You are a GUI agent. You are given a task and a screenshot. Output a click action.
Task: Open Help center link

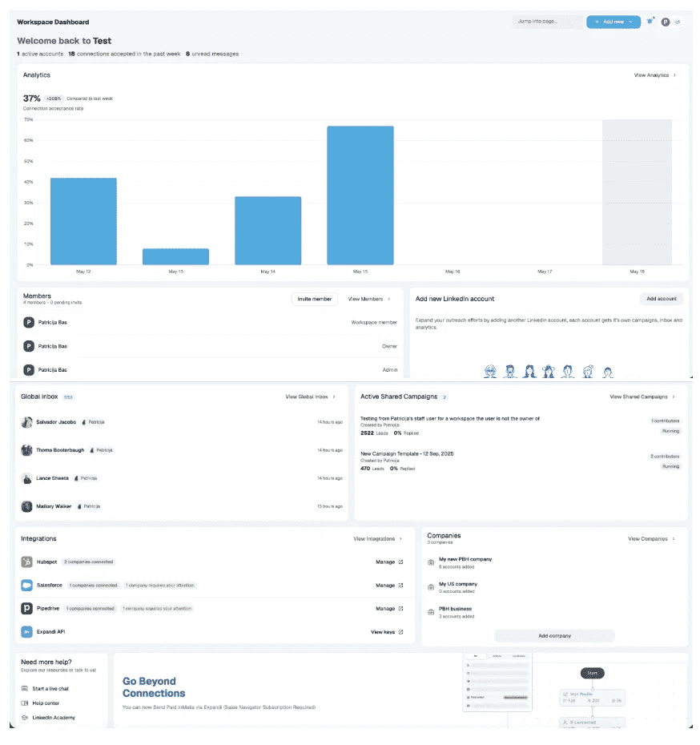click(46, 703)
